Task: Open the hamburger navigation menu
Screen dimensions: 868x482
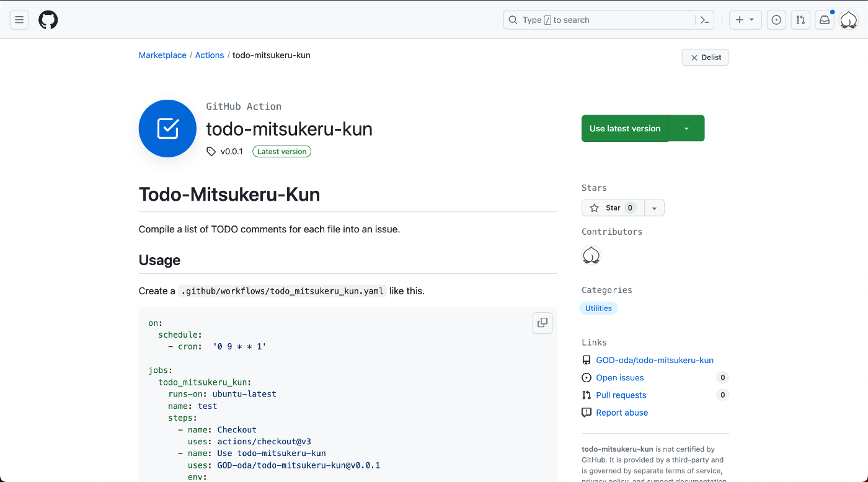Action: 19,20
